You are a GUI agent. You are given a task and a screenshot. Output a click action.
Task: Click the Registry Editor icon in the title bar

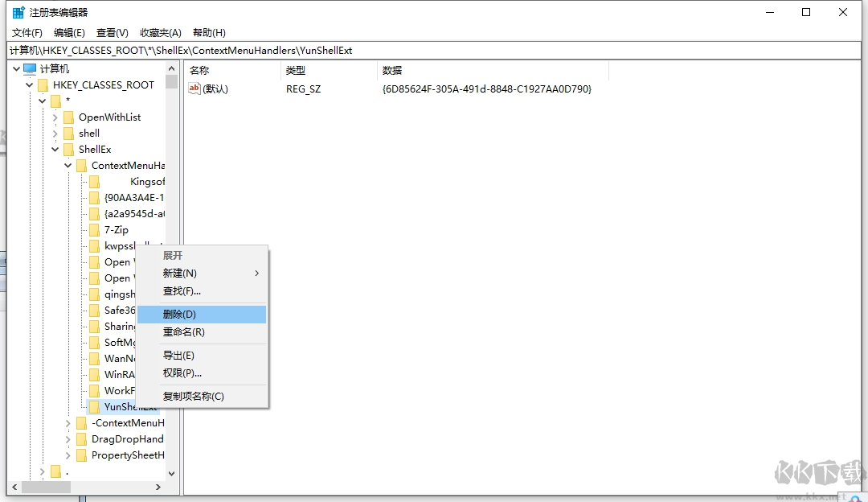pyautogui.click(x=18, y=13)
